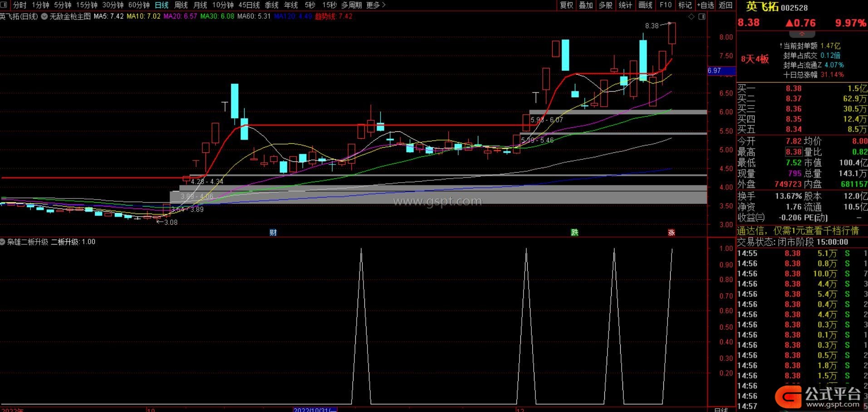This screenshot has height=412, width=868.
Task: Add stock with the +自选 button
Action: click(706, 5)
